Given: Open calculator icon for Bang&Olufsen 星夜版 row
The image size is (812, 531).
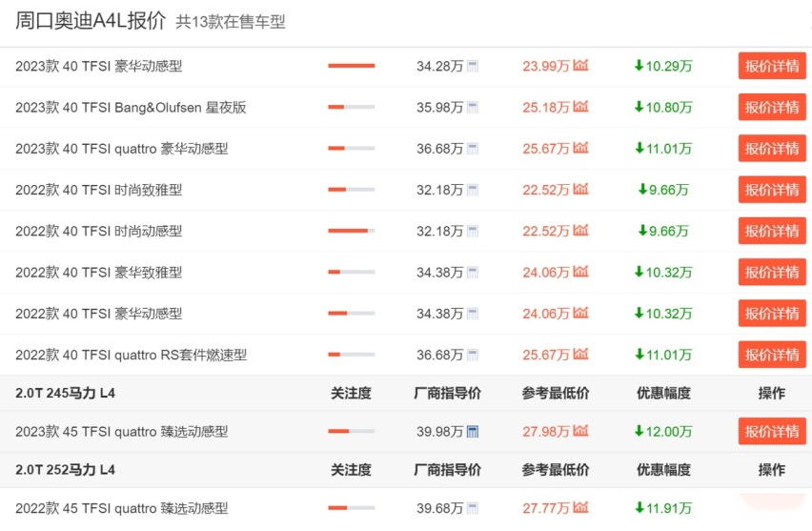Looking at the screenshot, I should tap(473, 108).
